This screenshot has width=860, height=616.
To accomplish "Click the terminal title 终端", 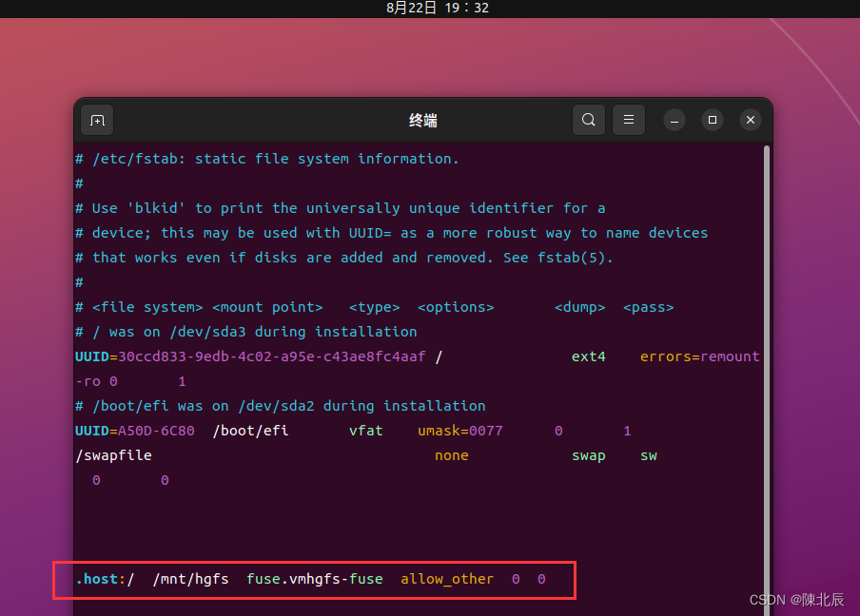I will pyautogui.click(x=423, y=121).
